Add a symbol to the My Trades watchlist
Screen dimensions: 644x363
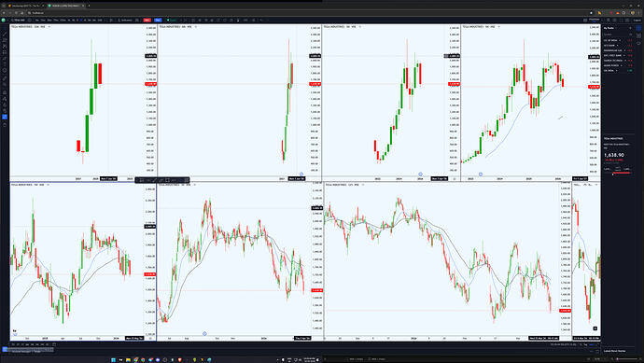coord(630,28)
